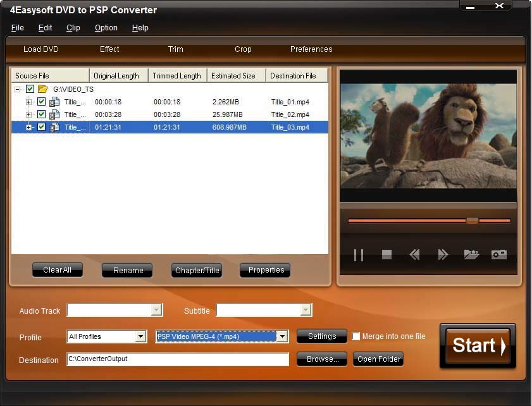The height and width of the screenshot is (406, 532).
Task: Toggle the Title_02 checkbox
Action: (42, 114)
